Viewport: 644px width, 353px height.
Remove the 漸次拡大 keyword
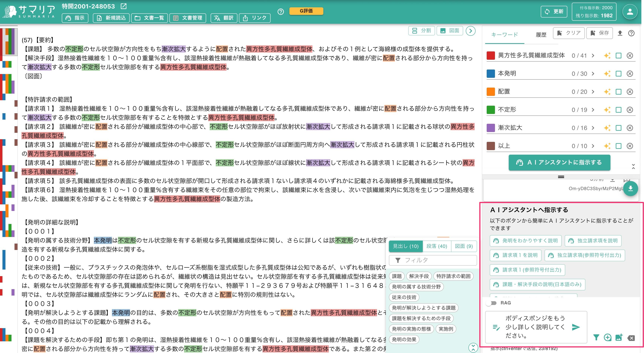point(630,128)
